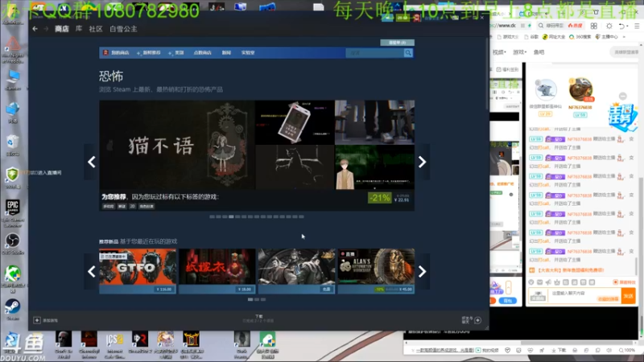Open friends and chat icon at Steam bottom-right

point(477,320)
